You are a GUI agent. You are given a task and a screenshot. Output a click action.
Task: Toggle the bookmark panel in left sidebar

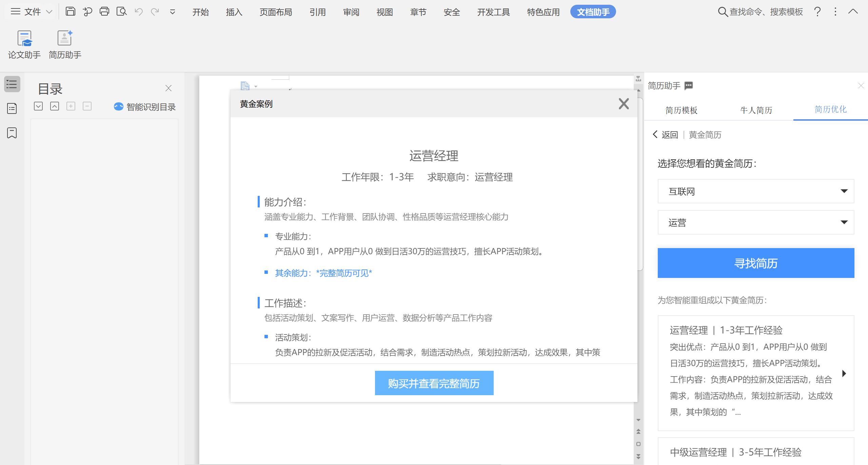[11, 133]
